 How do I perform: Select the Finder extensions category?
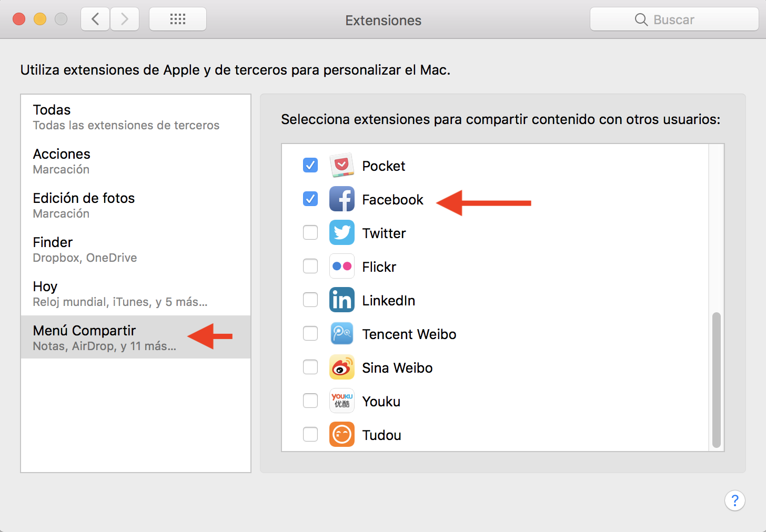click(x=136, y=249)
